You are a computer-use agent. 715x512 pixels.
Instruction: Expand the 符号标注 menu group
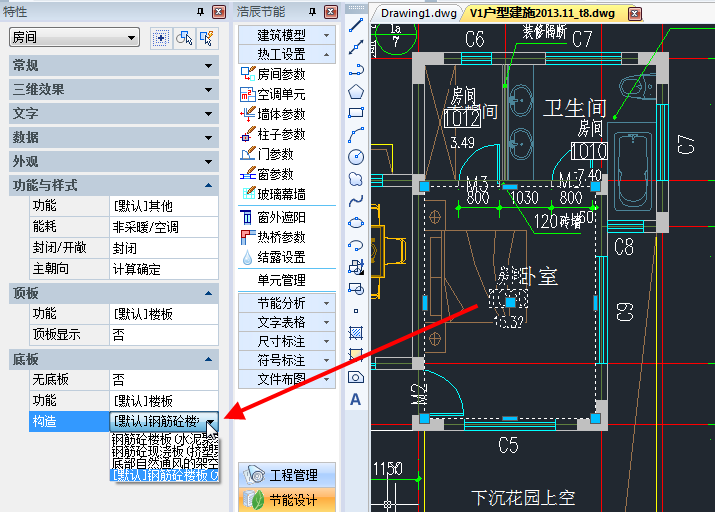[x=287, y=360]
